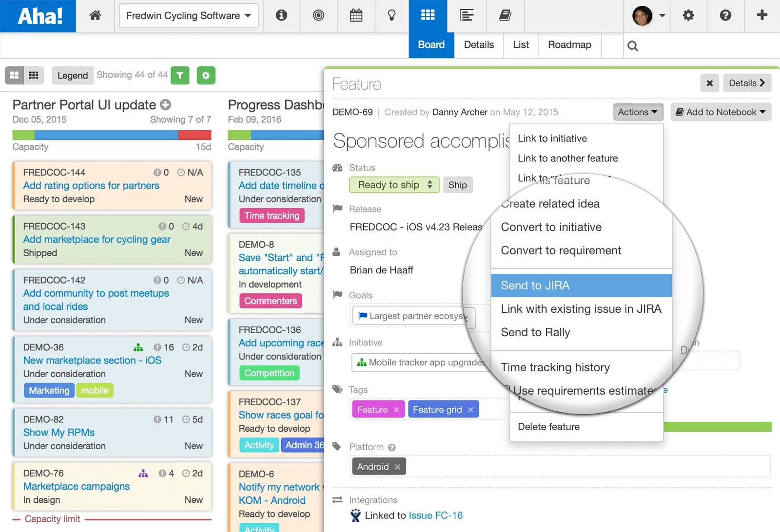
Task: Click the JIRA integration icon
Action: click(355, 515)
